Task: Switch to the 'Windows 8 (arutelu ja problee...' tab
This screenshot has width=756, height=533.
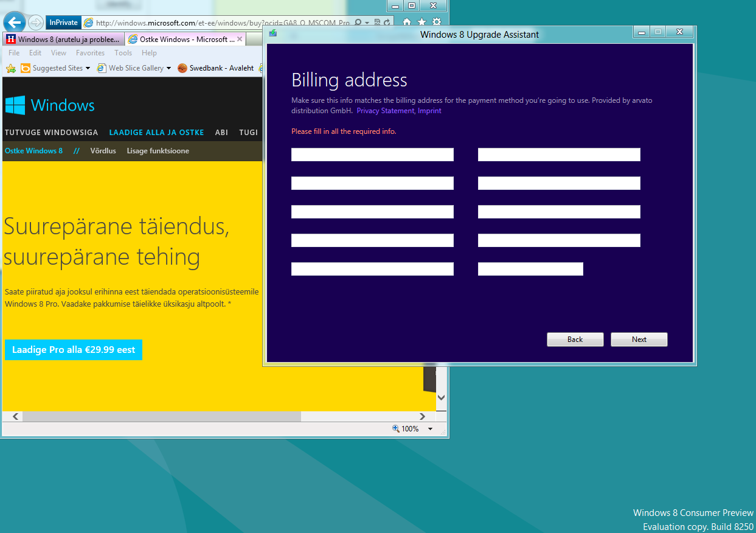Action: pos(63,39)
